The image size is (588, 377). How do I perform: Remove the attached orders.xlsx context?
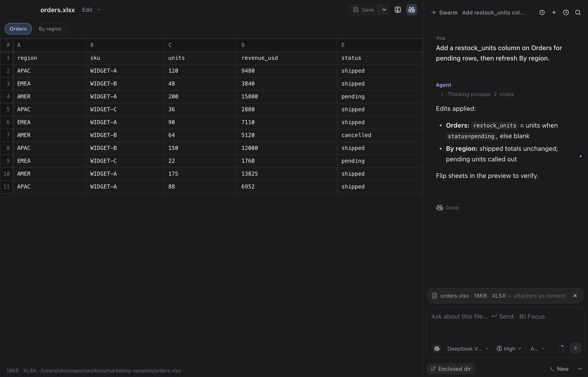[575, 296]
